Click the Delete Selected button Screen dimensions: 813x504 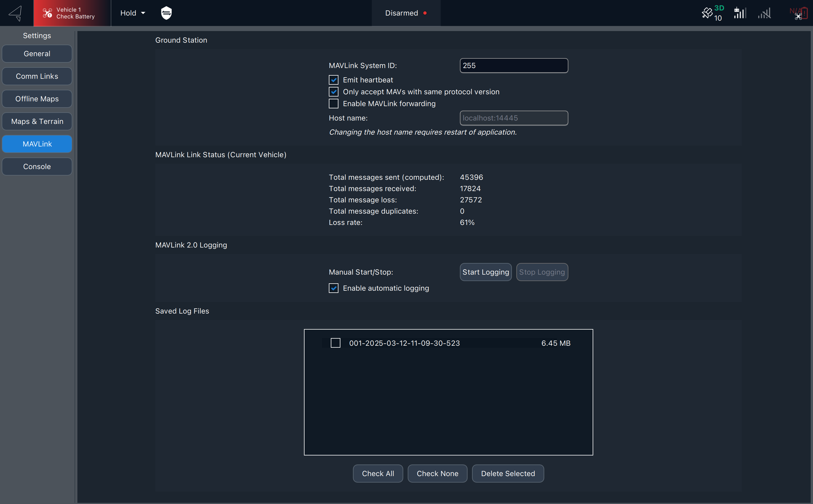tap(507, 473)
